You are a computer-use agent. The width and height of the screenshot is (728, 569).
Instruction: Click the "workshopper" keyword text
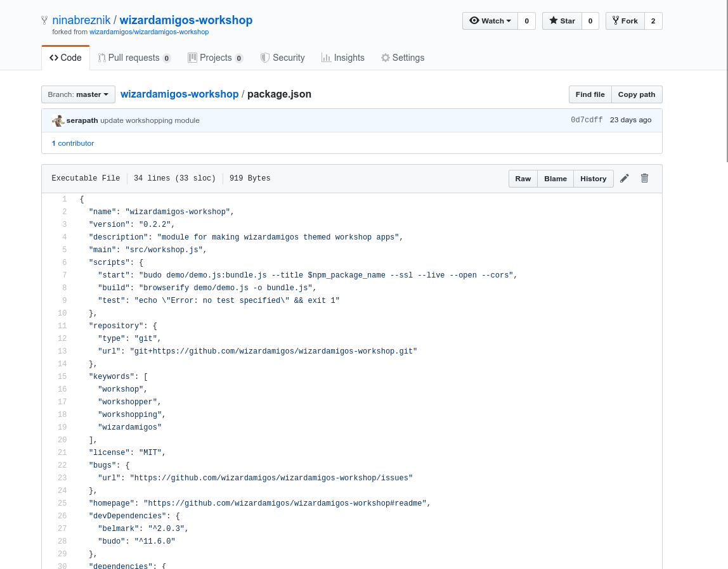[127, 402]
